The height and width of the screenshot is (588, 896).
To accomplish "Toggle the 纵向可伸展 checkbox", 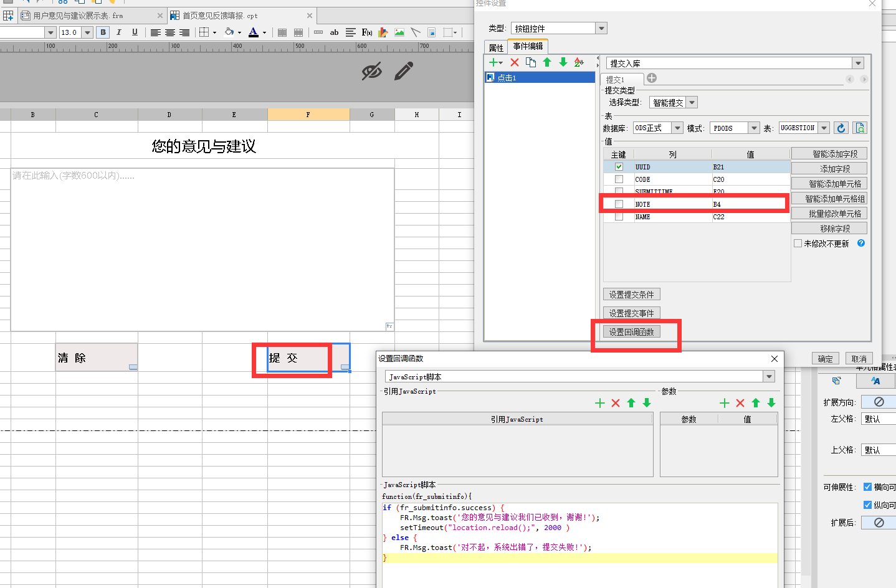I will pos(867,505).
